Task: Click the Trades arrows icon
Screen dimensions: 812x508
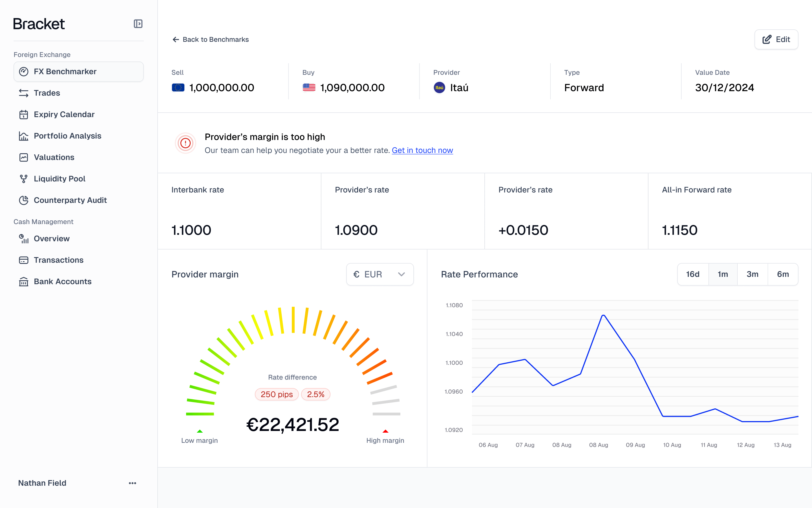Action: [x=23, y=93]
